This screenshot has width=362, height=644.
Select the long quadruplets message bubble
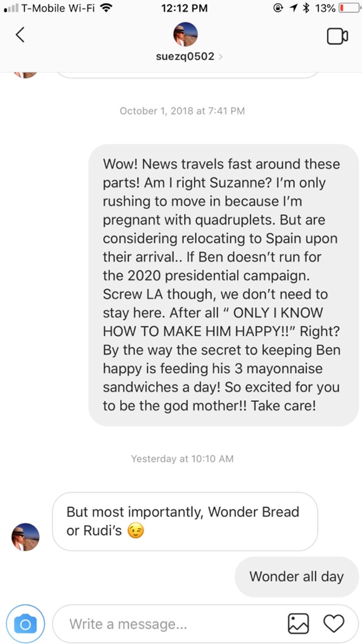pos(224,285)
